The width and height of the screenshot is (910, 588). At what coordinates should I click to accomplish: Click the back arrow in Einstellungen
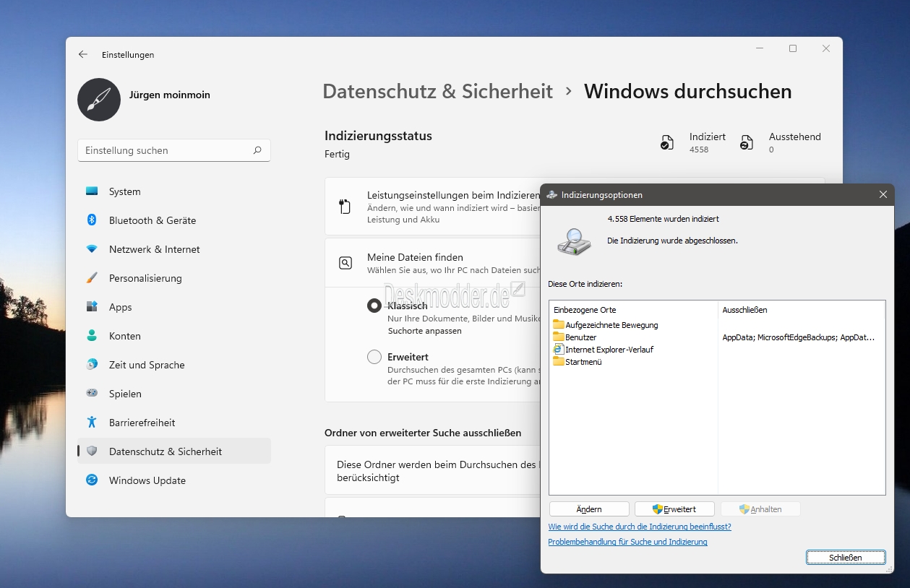click(x=83, y=54)
